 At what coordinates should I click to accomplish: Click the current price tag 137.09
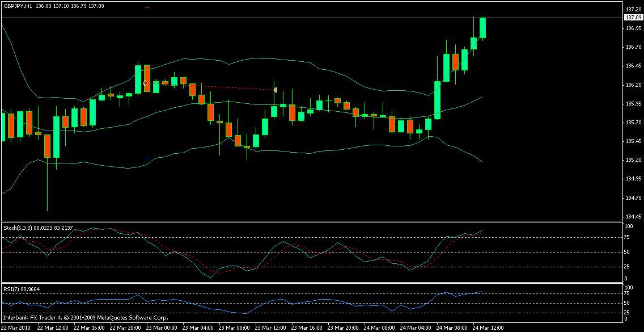click(633, 18)
